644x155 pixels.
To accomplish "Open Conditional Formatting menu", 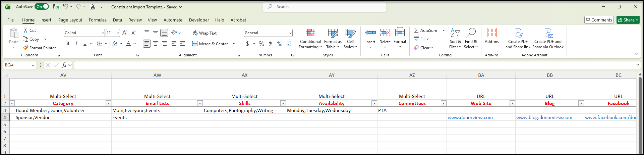I will pyautogui.click(x=310, y=39).
